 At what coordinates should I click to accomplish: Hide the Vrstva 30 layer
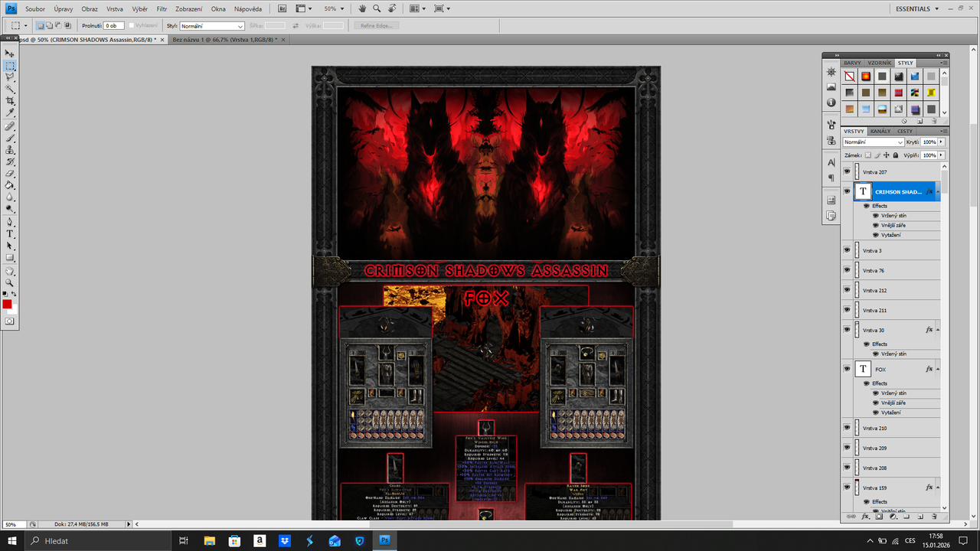[847, 330]
